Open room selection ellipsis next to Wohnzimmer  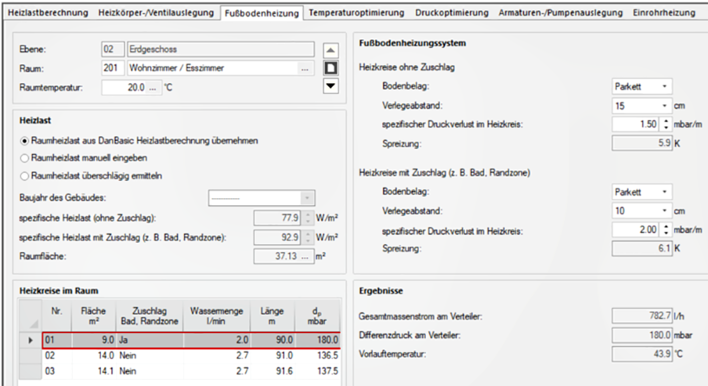click(x=305, y=68)
